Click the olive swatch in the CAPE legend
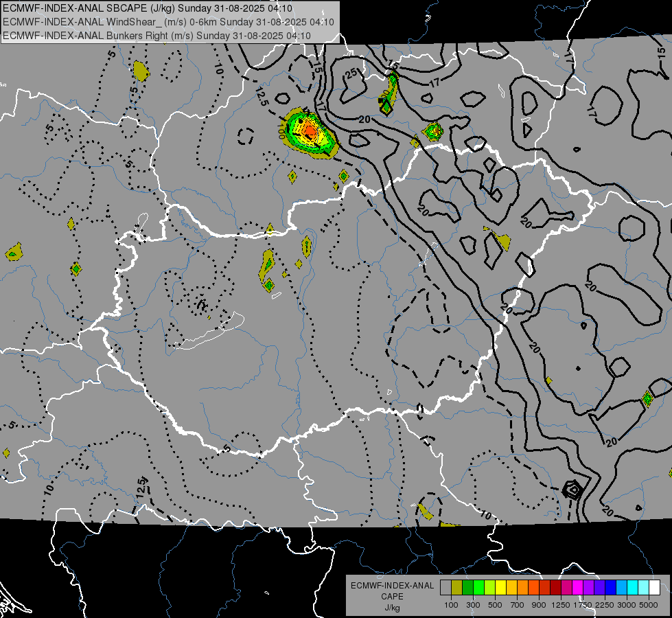 point(457,588)
